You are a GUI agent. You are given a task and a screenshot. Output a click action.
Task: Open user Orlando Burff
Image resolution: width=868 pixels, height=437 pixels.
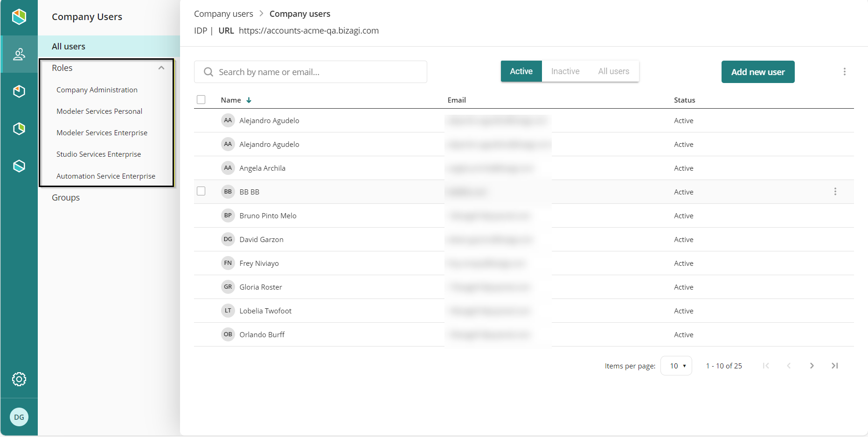262,335
